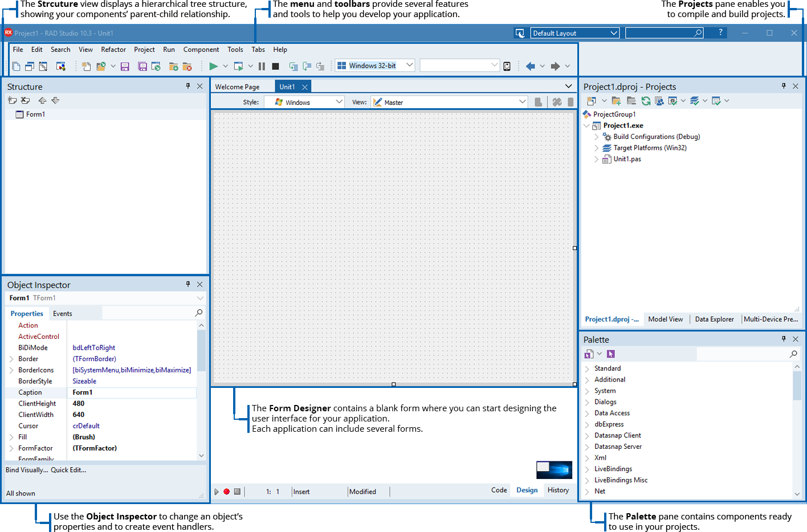Switch to the History tab
Screen dimensions: 807x532
pyautogui.click(x=558, y=490)
